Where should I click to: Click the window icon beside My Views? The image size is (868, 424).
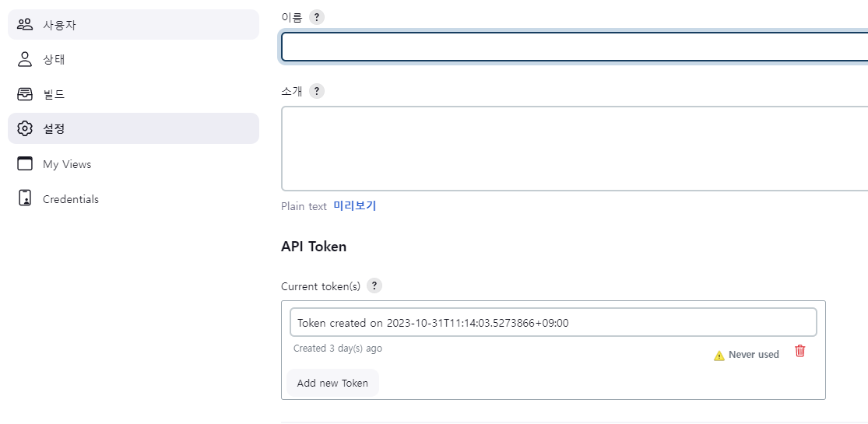pos(25,164)
